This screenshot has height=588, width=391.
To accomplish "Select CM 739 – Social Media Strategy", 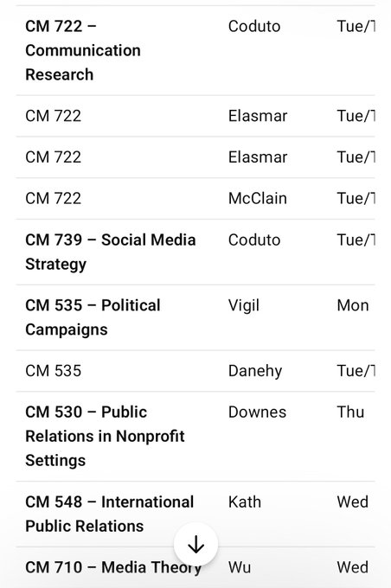I will [111, 252].
